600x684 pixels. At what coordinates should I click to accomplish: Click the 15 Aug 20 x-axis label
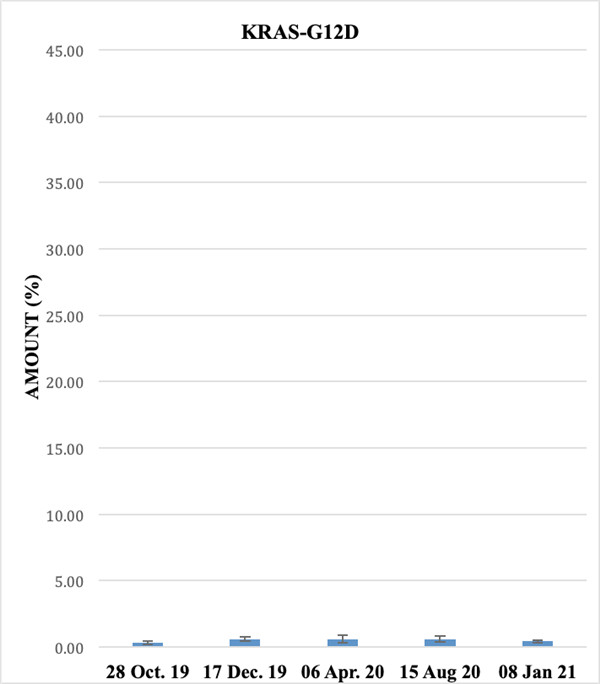point(440,670)
